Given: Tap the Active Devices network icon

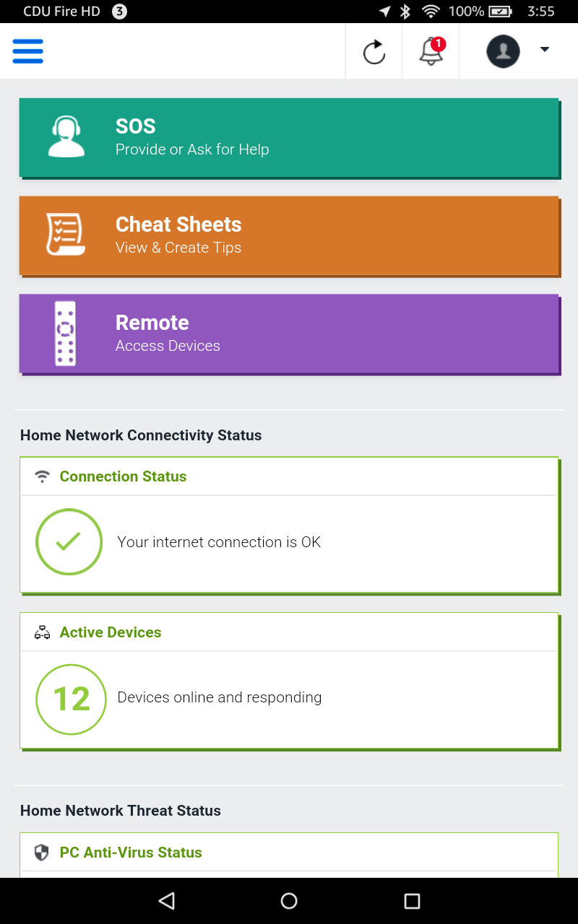Looking at the screenshot, I should (43, 633).
